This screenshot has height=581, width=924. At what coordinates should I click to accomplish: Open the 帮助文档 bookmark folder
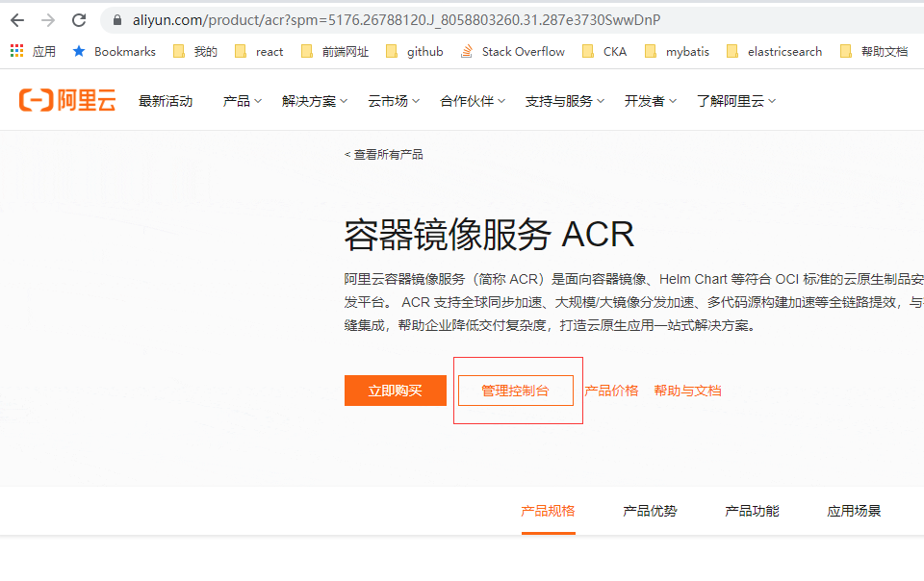click(874, 52)
